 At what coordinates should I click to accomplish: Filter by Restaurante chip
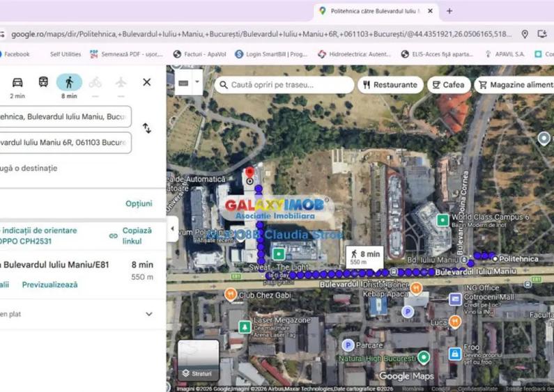coord(390,85)
